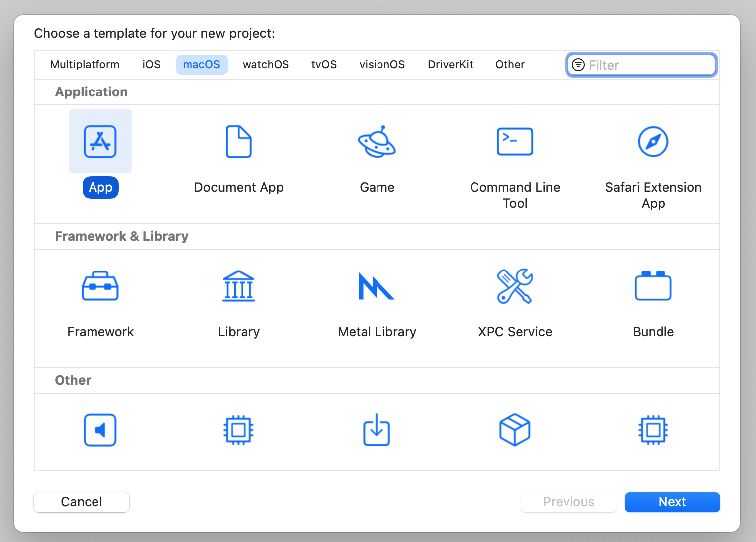Screen dimensions: 756x542
Task: Select the Bundle template icon
Action: click(x=653, y=286)
